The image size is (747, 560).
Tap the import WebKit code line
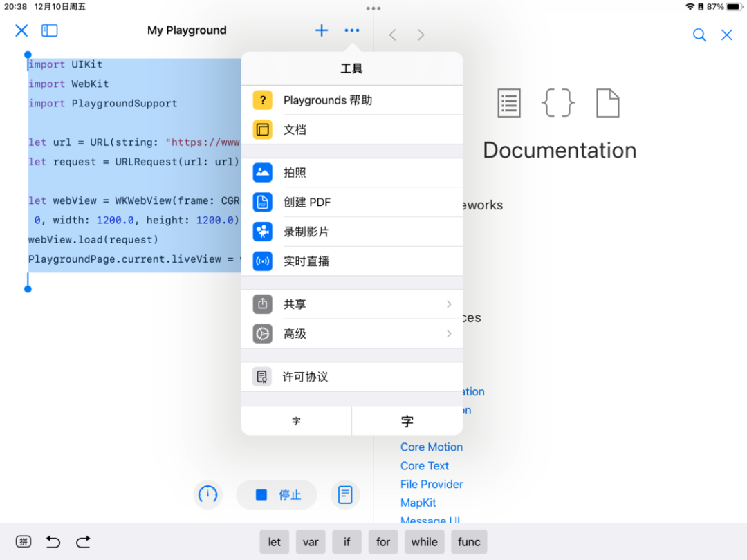pyautogui.click(x=68, y=84)
